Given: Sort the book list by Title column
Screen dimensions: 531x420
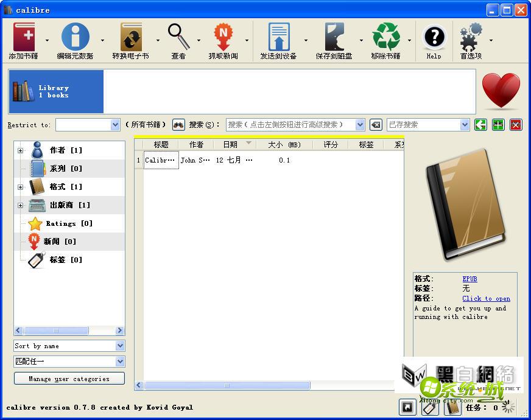Looking at the screenshot, I should click(161, 145).
